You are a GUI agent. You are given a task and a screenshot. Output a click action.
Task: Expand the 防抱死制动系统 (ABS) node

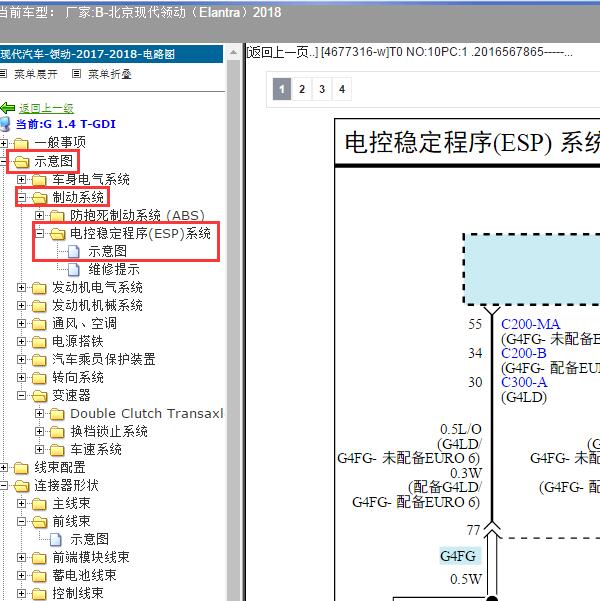coord(39,215)
